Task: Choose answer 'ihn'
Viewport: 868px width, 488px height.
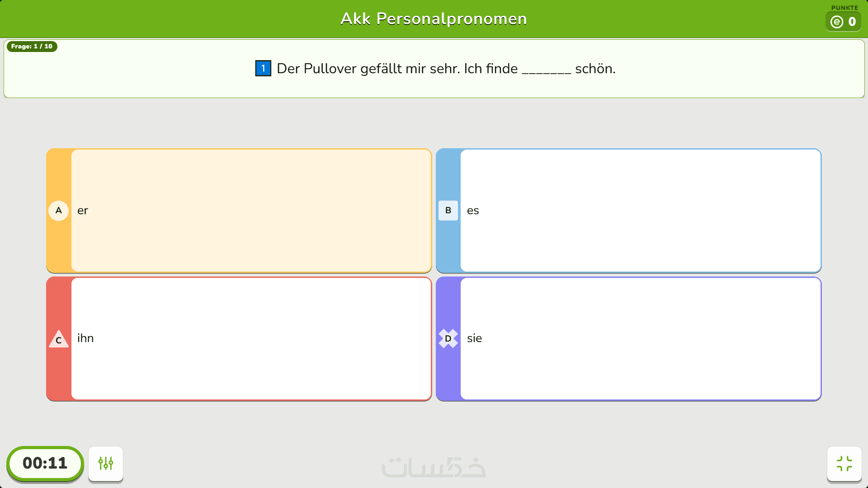Action: [251, 338]
